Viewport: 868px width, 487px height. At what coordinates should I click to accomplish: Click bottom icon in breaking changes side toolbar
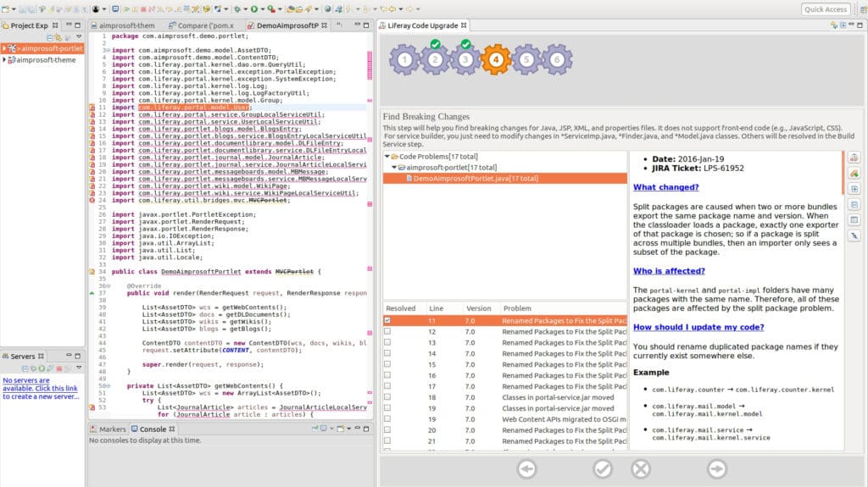pyautogui.click(x=854, y=235)
